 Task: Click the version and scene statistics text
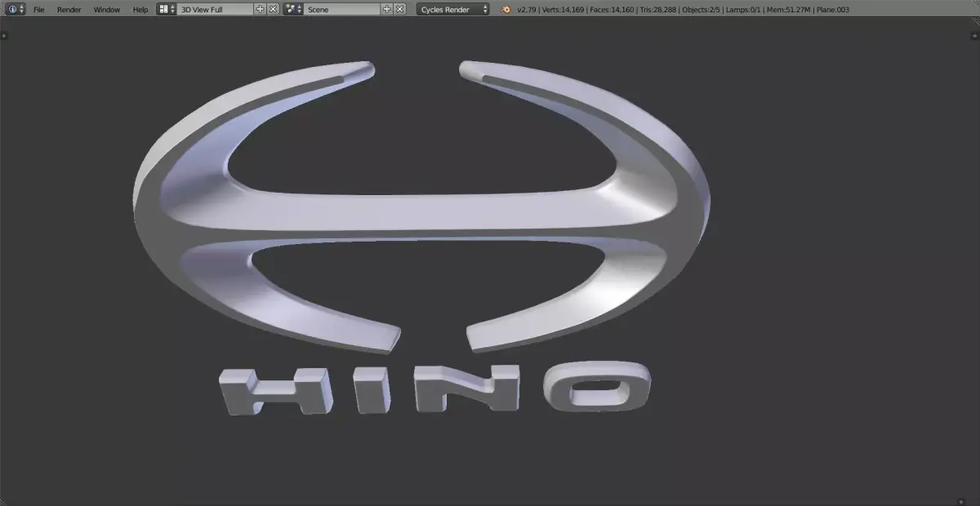684,10
